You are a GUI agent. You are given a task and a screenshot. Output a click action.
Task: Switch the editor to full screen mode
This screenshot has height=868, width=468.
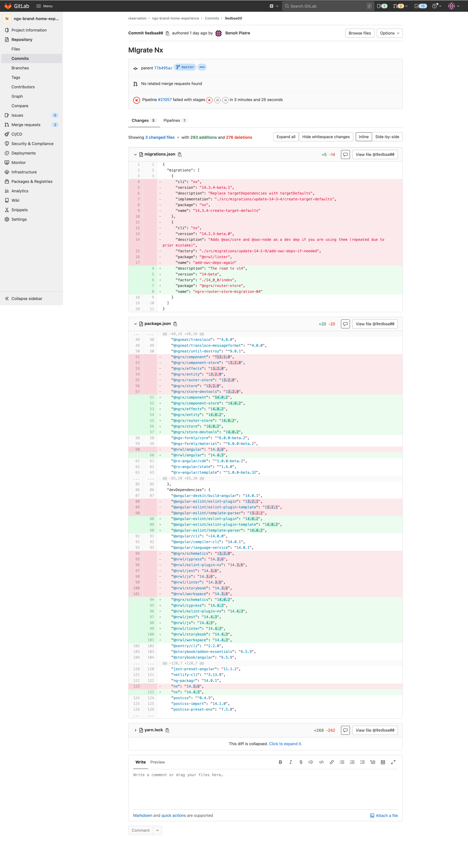coord(393,762)
